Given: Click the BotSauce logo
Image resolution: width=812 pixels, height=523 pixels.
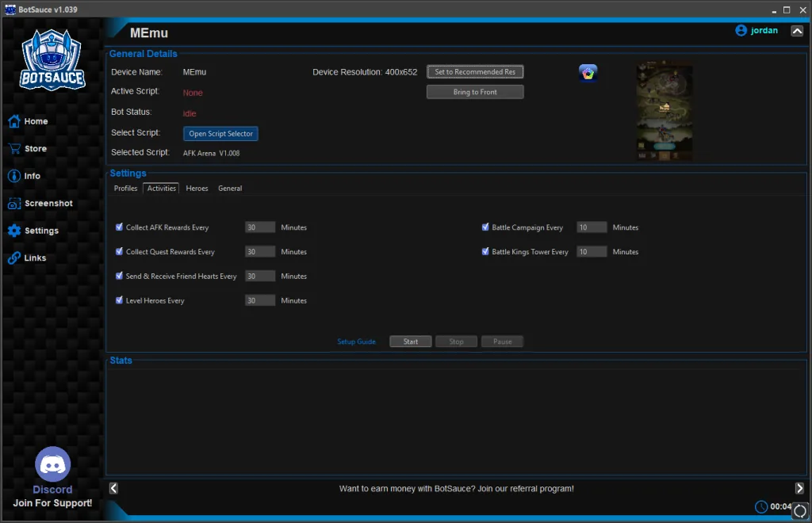Looking at the screenshot, I should (x=52, y=60).
